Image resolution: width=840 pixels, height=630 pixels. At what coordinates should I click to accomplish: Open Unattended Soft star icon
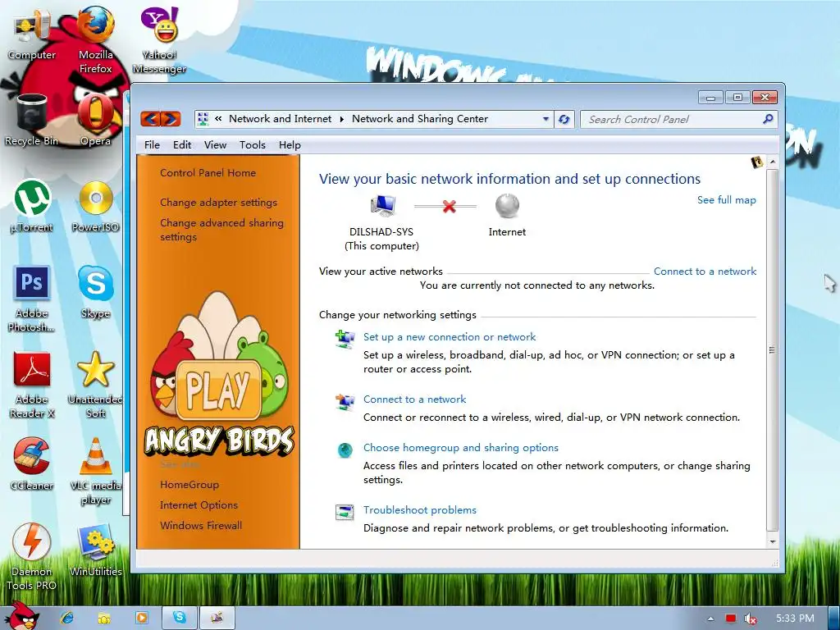tap(95, 385)
